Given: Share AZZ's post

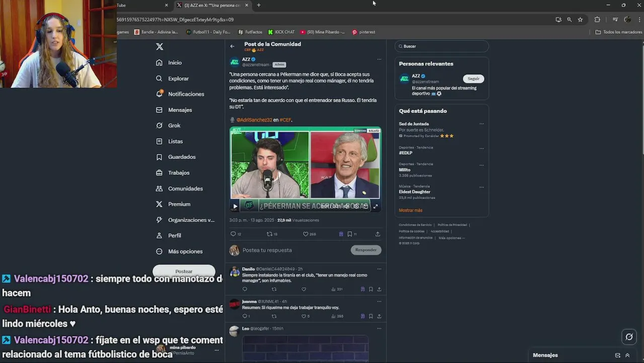Looking at the screenshot, I should click(378, 234).
